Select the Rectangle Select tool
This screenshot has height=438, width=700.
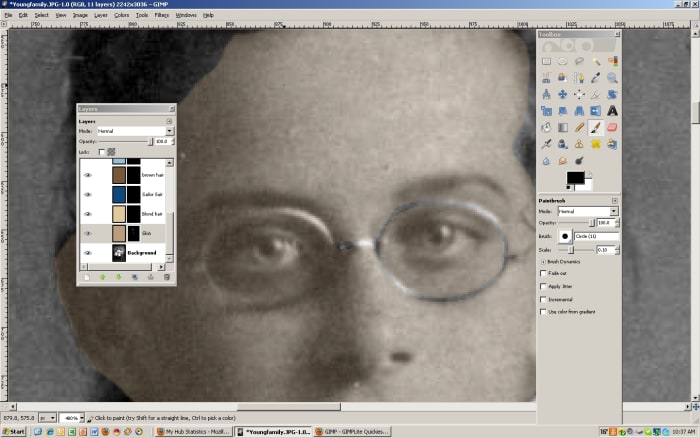click(546, 61)
